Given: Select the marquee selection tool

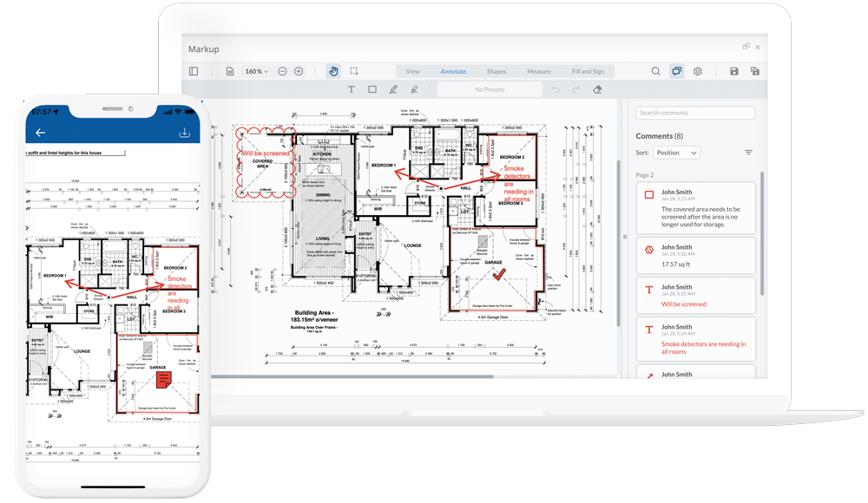Looking at the screenshot, I should point(354,71).
